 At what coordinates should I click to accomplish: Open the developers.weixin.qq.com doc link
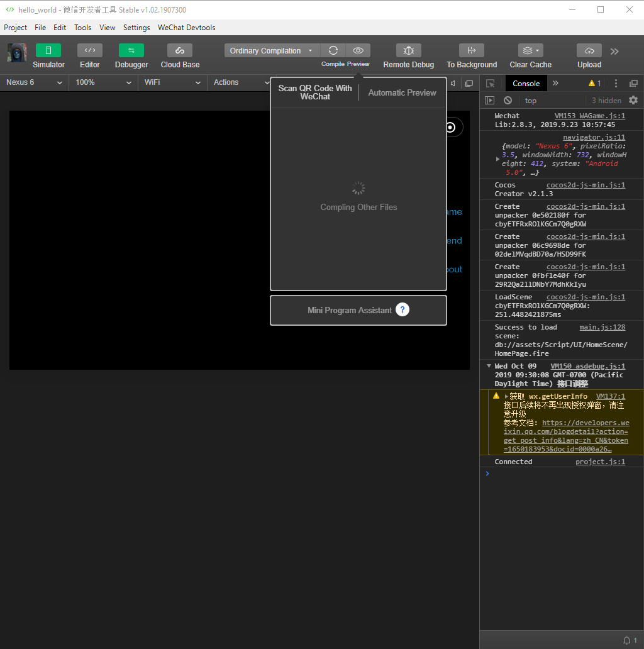click(566, 436)
